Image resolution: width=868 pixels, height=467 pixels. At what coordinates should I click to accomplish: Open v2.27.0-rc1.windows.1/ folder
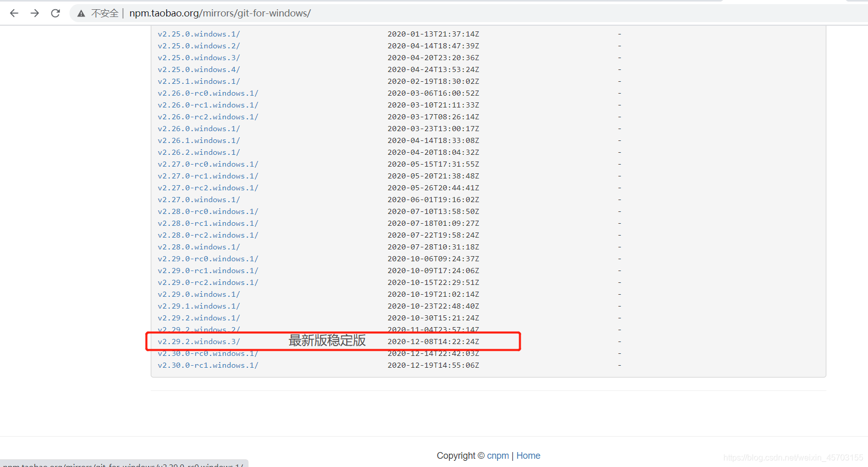[x=208, y=176]
